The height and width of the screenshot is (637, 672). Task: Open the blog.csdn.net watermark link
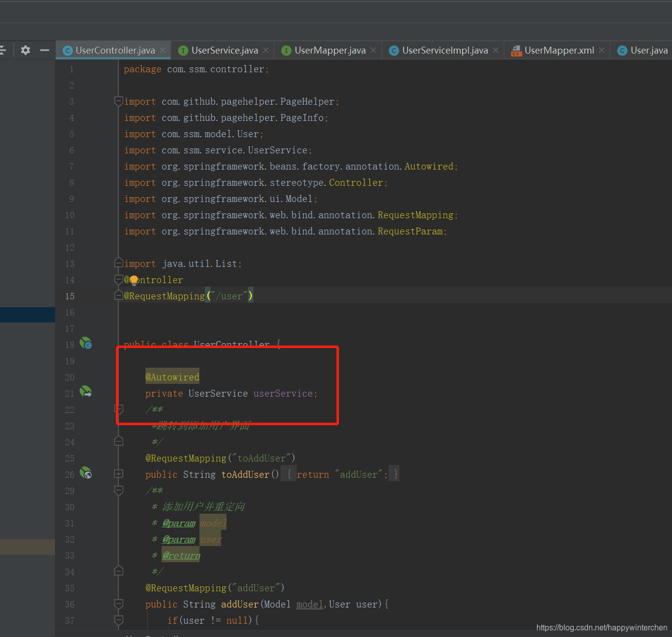[602, 628]
